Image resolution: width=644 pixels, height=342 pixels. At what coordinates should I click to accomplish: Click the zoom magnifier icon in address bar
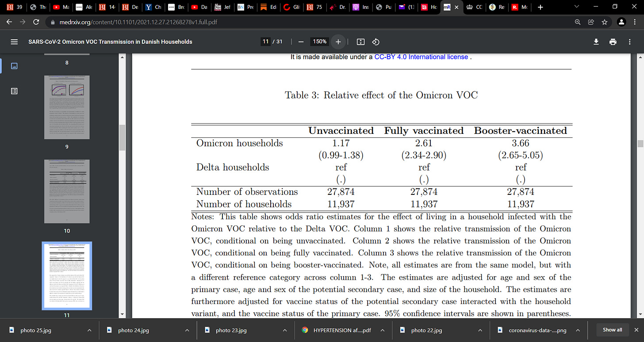(578, 22)
